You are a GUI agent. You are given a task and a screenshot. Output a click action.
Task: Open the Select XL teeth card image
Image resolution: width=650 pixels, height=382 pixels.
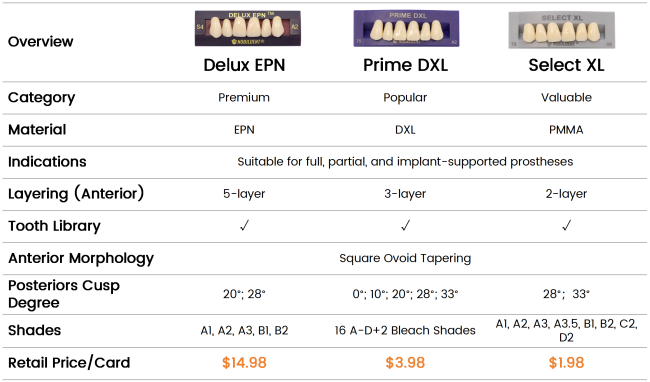click(x=562, y=30)
